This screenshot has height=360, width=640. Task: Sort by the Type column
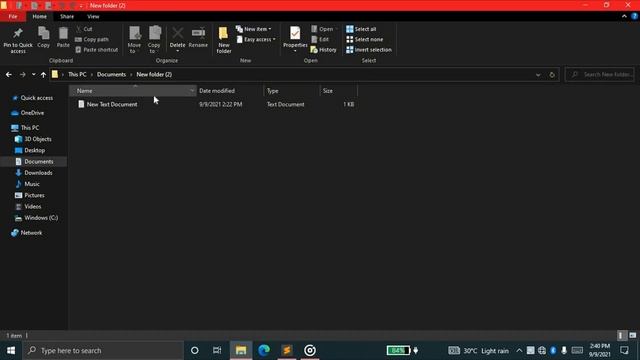(292, 91)
